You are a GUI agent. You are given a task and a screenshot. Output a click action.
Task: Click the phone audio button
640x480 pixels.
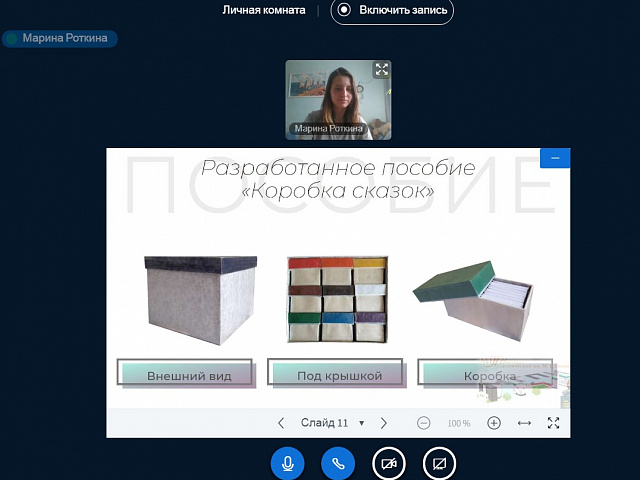pyautogui.click(x=338, y=463)
